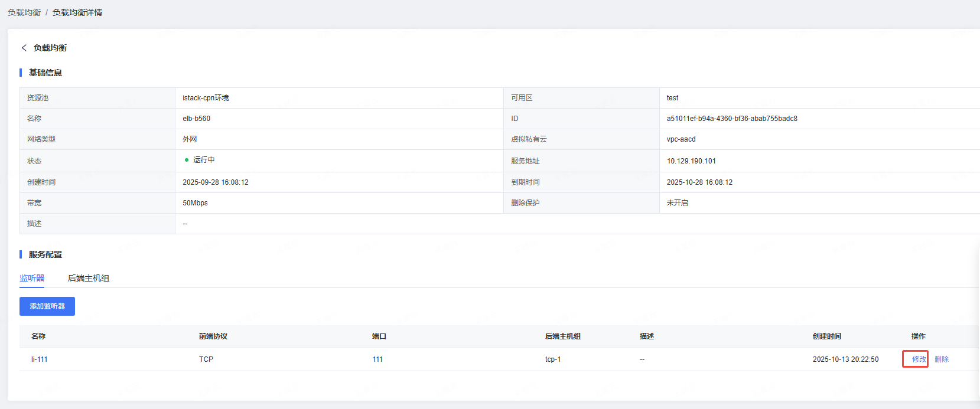The image size is (980, 409).
Task: Click the green 运行中 status dot
Action: coord(187,160)
